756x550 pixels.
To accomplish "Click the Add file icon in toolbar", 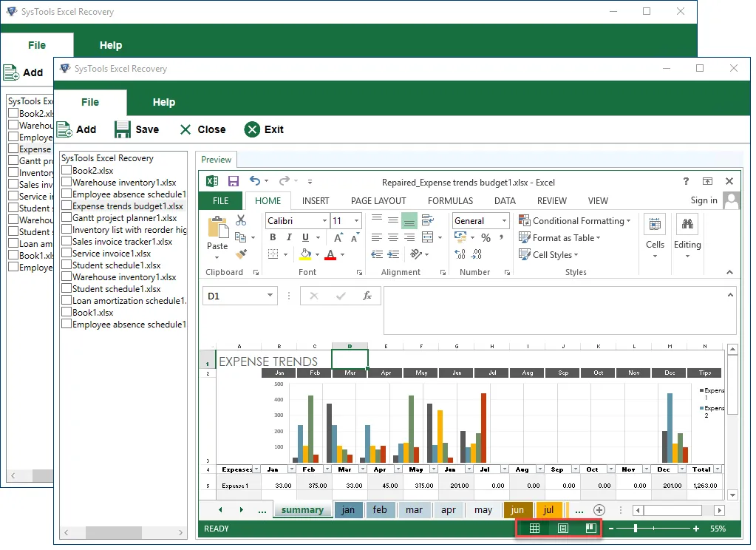I will [65, 129].
